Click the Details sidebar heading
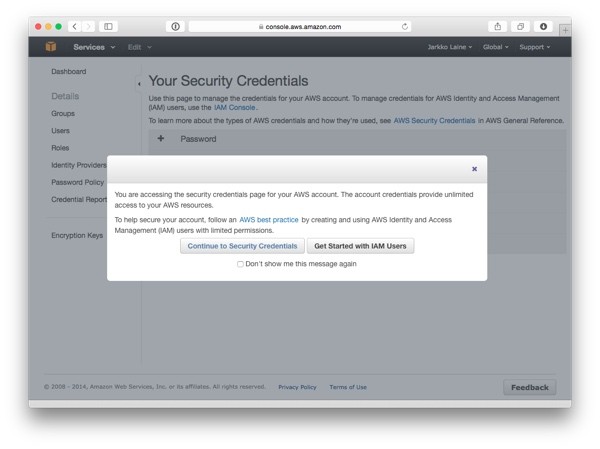600x449 pixels. (x=65, y=96)
